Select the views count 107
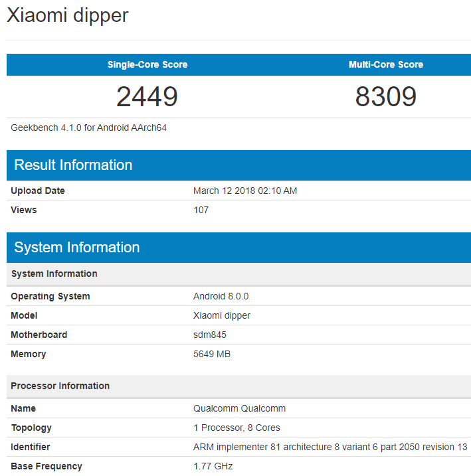This screenshot has height=476, width=471. (201, 210)
